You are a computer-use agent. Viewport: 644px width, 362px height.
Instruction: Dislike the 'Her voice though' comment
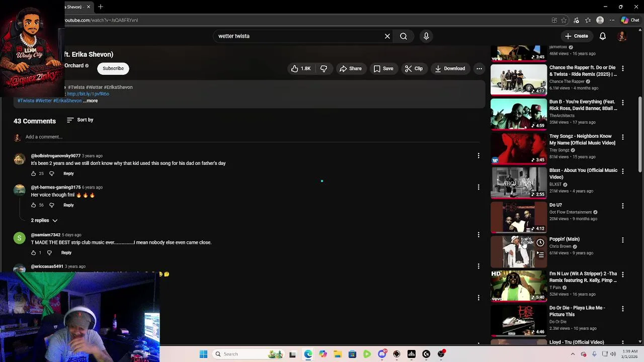click(x=51, y=205)
